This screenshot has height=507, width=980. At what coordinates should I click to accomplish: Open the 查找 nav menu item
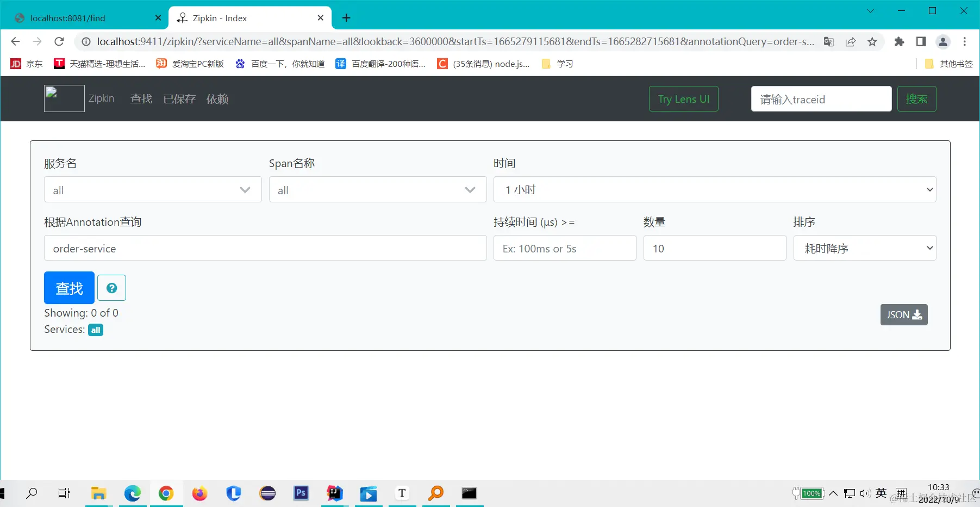pos(141,99)
